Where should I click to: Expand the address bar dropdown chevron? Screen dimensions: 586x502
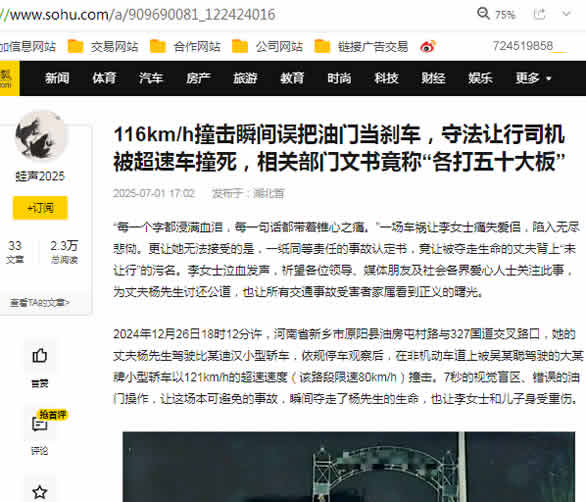click(567, 14)
